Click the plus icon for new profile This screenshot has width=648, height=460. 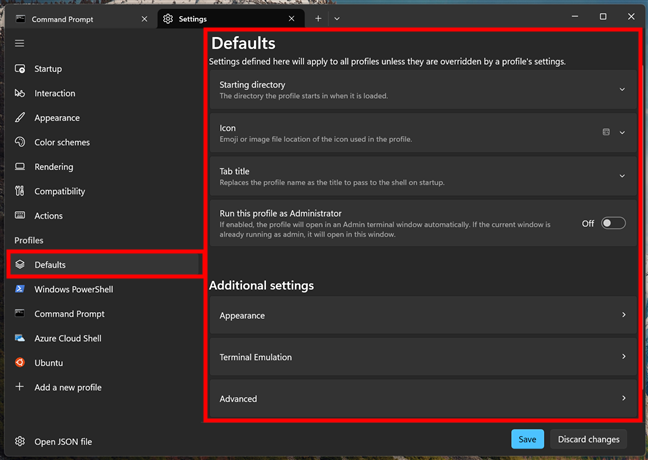coord(19,387)
